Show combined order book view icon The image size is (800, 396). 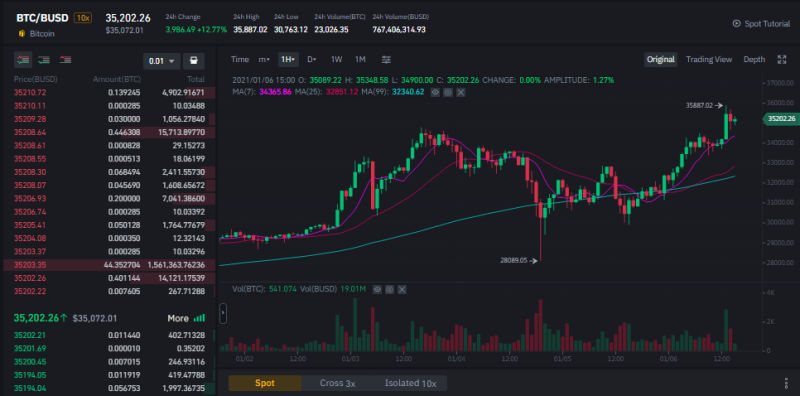23,60
